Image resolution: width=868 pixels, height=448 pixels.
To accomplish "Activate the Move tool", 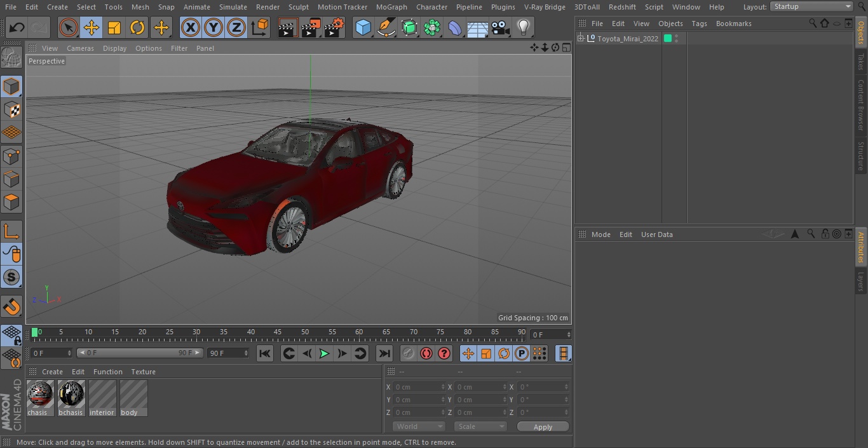I will 92,27.
